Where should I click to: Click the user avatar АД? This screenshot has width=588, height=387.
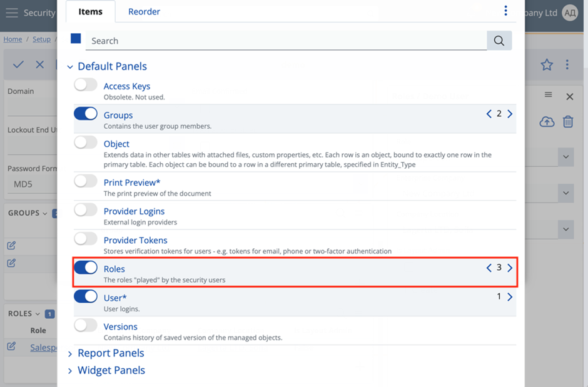570,13
